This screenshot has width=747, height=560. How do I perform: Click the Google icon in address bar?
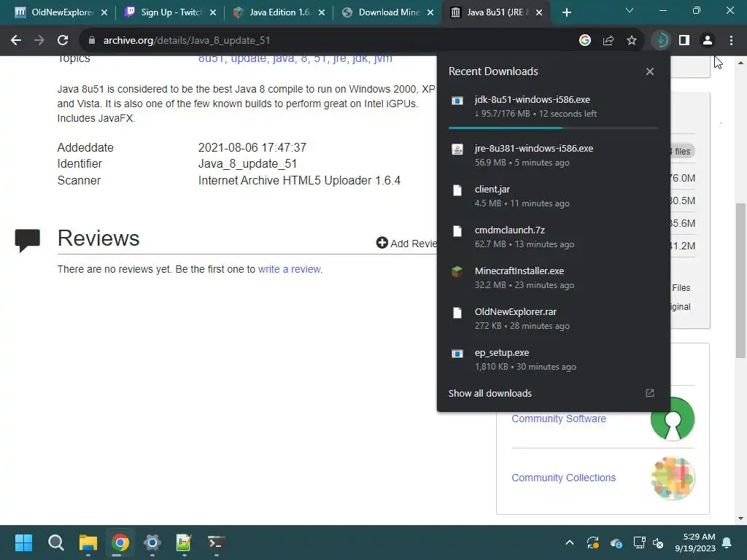tap(584, 41)
